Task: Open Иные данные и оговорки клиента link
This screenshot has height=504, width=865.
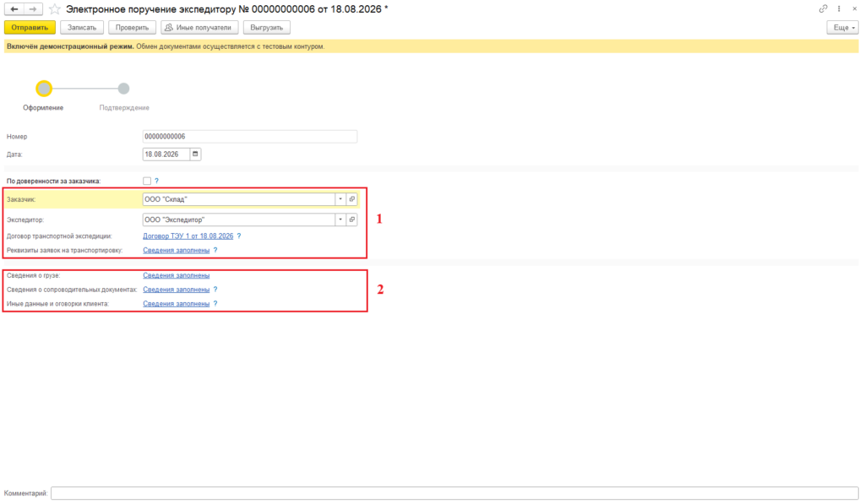Action: coord(176,304)
